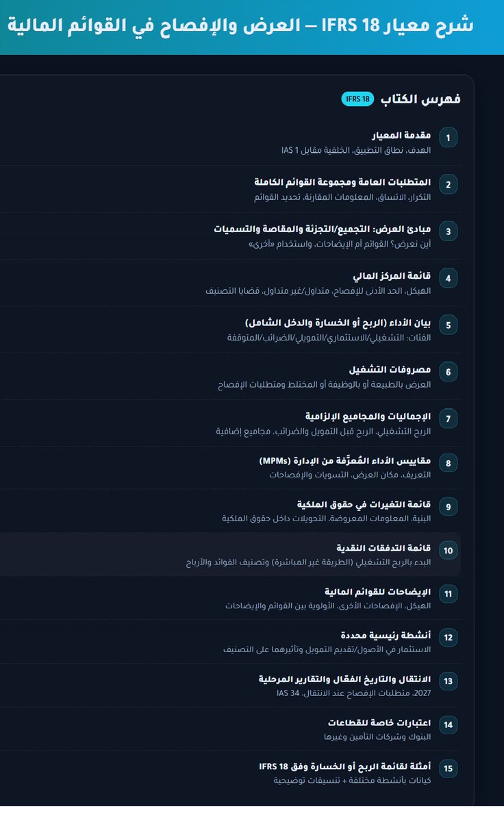Screen dimensions: 504x822
Task: Click the number 13 badge
Action: pyautogui.click(x=449, y=681)
